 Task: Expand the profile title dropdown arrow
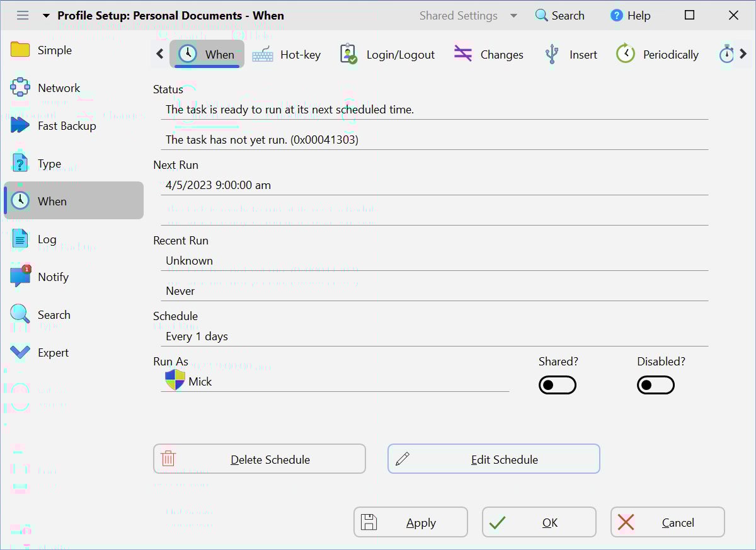[x=46, y=16]
